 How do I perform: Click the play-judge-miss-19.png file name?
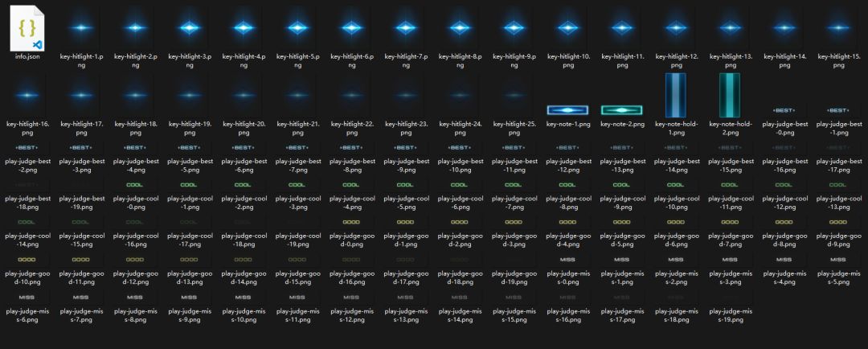pyautogui.click(x=730, y=315)
